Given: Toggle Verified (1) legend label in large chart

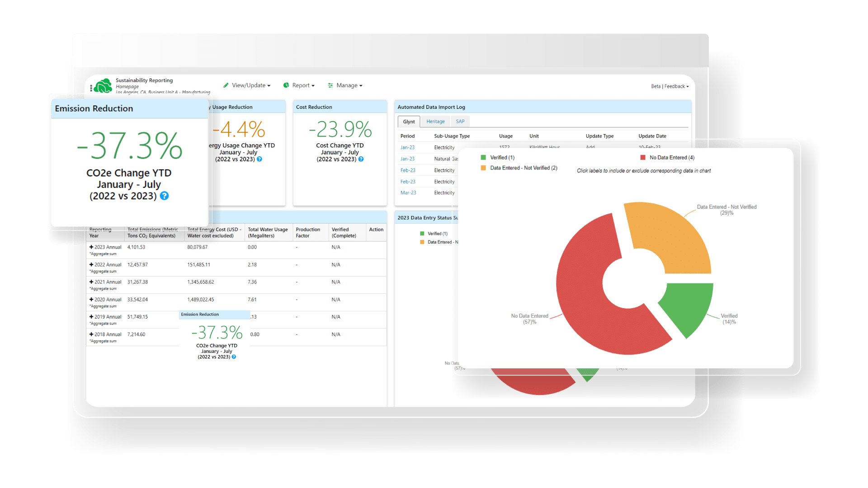Looking at the screenshot, I should coord(502,158).
